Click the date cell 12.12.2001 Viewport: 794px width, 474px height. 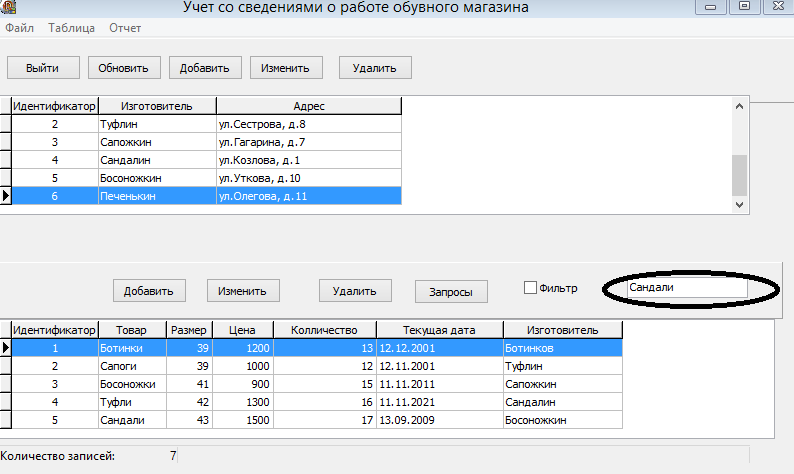[440, 348]
